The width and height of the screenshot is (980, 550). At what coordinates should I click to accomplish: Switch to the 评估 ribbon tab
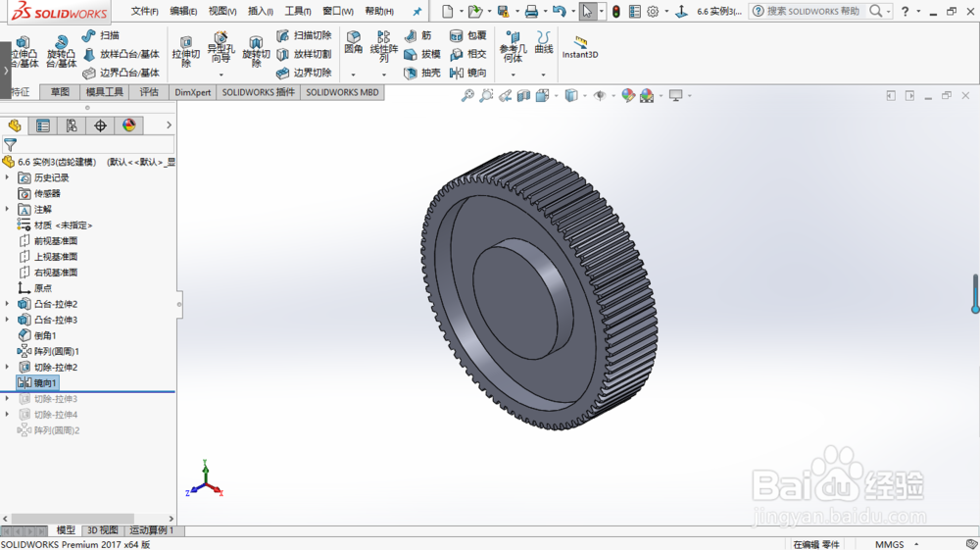click(x=149, y=92)
